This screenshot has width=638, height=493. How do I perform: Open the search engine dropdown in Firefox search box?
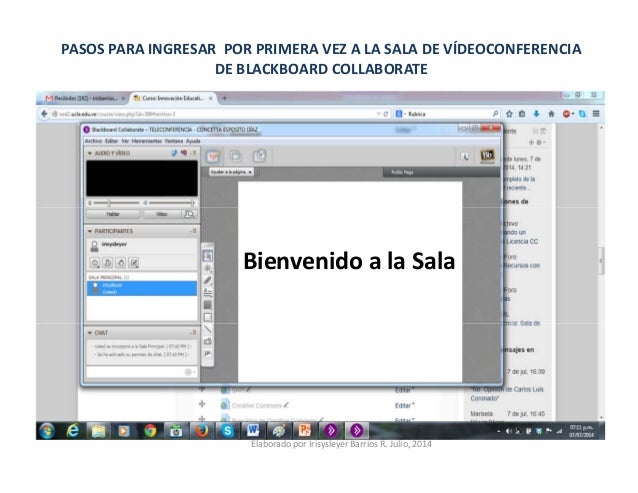click(400, 114)
